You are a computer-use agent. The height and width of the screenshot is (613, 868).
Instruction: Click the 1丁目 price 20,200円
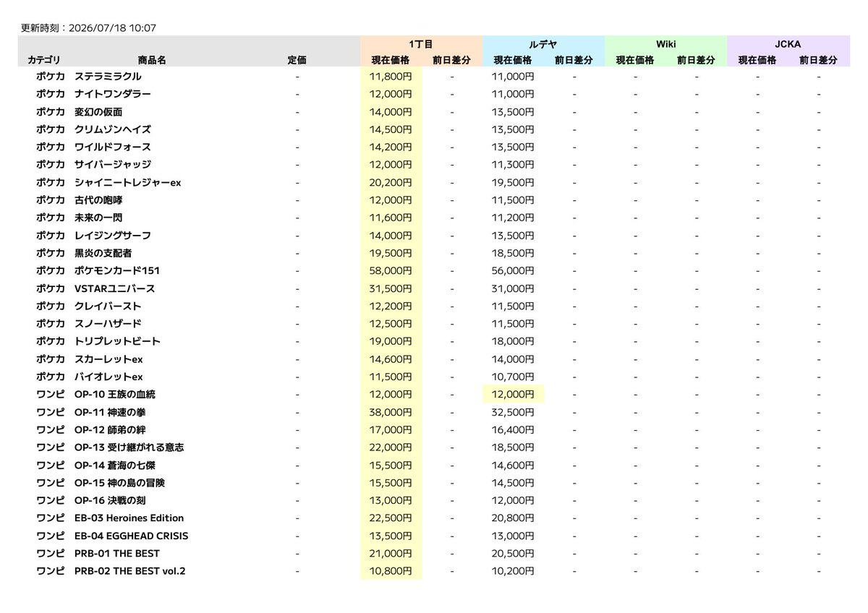point(391,182)
